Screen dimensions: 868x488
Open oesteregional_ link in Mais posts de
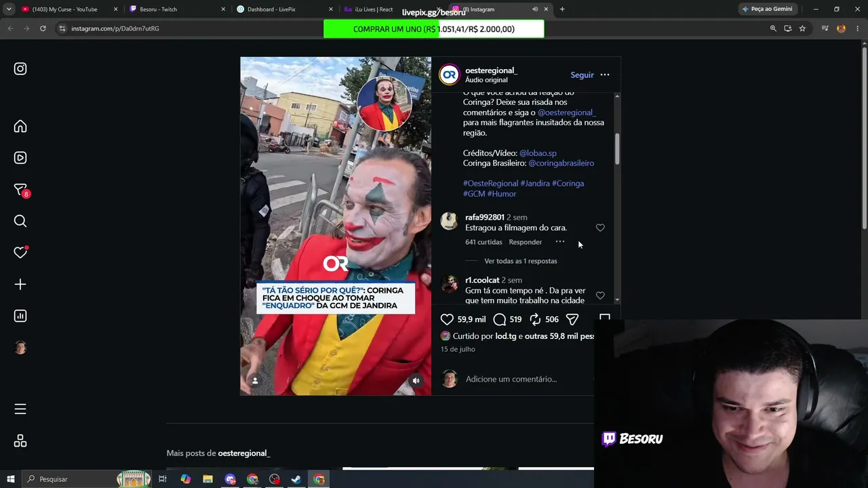(244, 453)
